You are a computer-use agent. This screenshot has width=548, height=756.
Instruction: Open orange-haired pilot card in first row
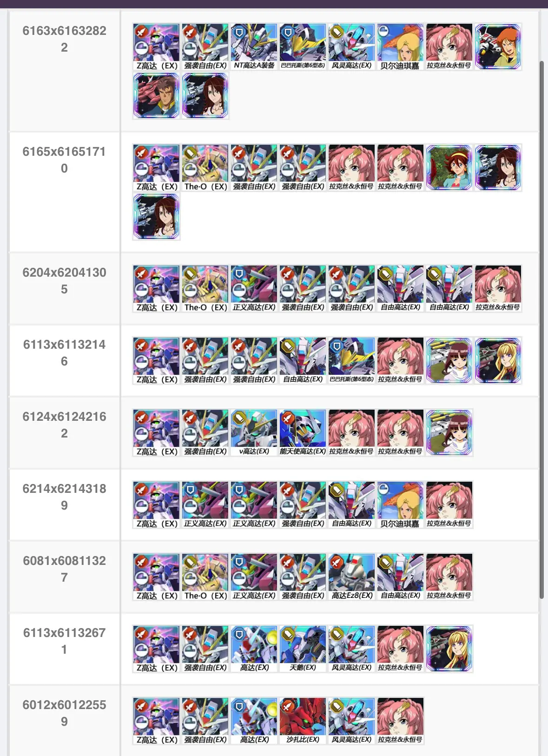pyautogui.click(x=498, y=47)
